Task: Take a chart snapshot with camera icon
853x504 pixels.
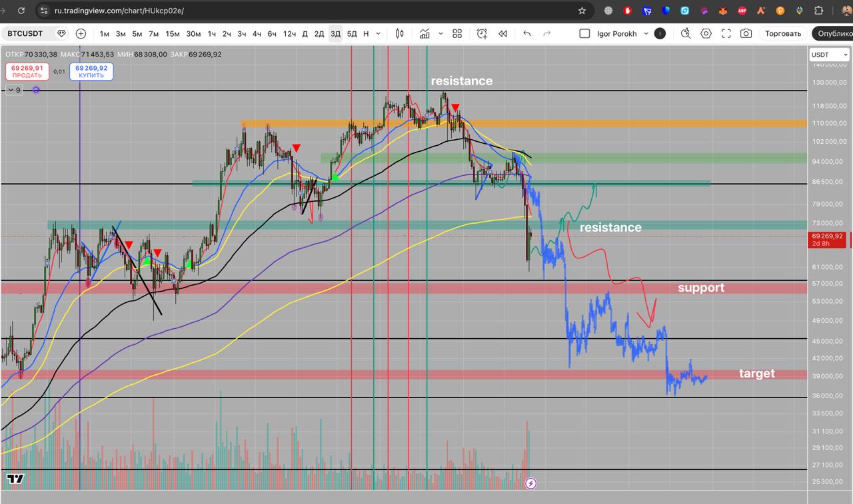Action: [746, 34]
